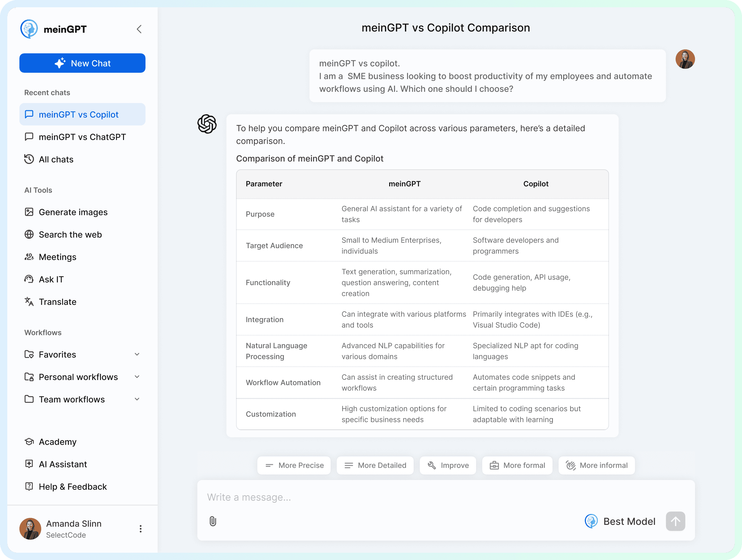Viewport: 742px width, 560px height.
Task: Click the paperclip attach file icon
Action: (213, 521)
